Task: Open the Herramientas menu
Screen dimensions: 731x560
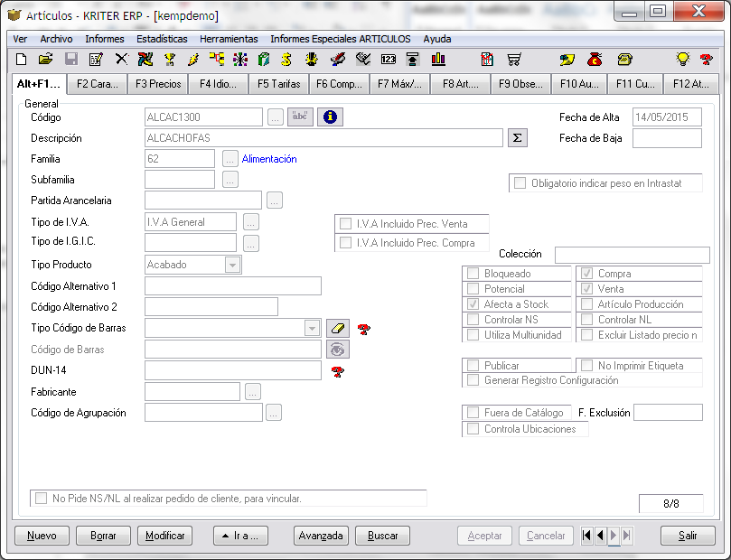Action: [x=229, y=39]
